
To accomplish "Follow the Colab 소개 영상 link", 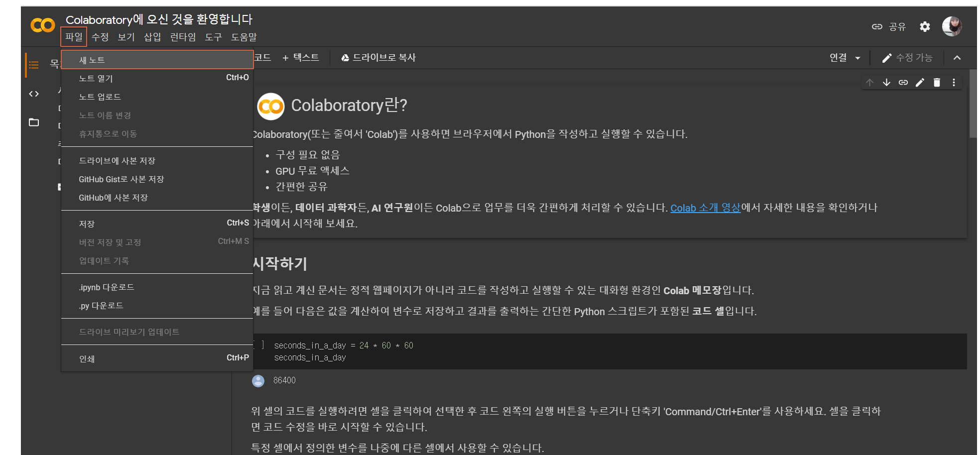I will (x=705, y=208).
